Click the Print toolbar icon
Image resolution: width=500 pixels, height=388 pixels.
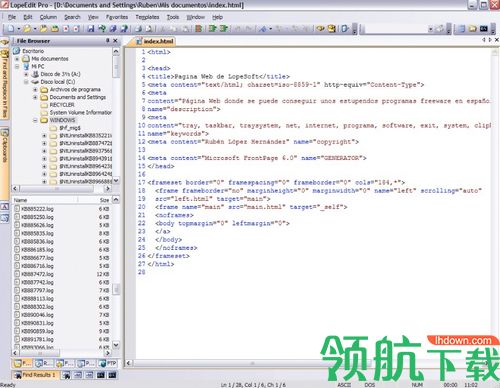[x=138, y=29]
